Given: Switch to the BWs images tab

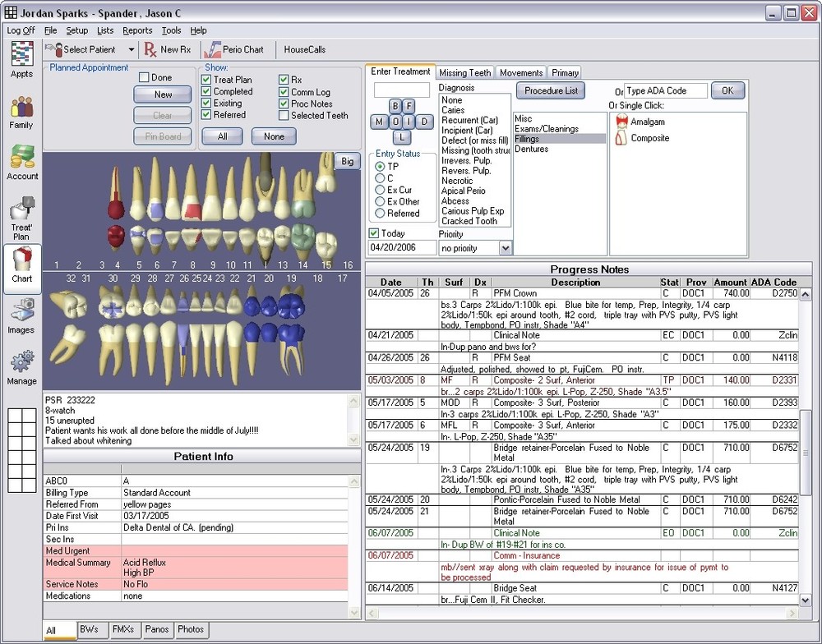Looking at the screenshot, I should pyautogui.click(x=91, y=629).
